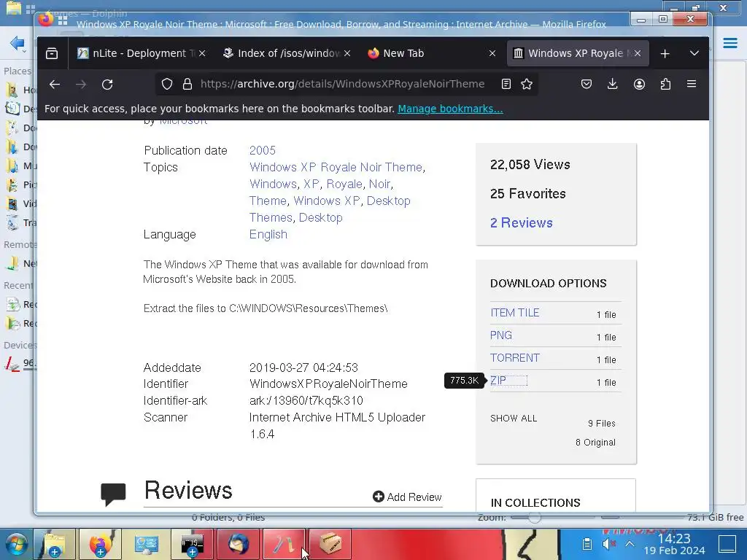
Task: Reload the archive.org page
Action: coord(107,85)
